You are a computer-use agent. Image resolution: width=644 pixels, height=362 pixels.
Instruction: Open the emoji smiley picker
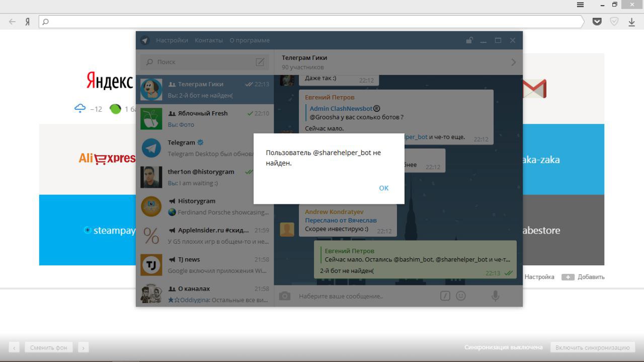coord(461,296)
